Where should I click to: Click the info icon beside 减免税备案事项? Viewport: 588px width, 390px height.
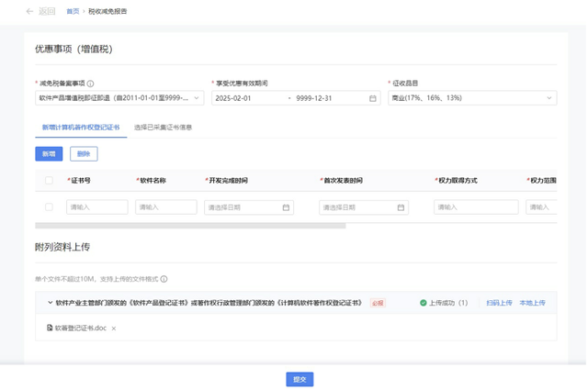tap(90, 84)
